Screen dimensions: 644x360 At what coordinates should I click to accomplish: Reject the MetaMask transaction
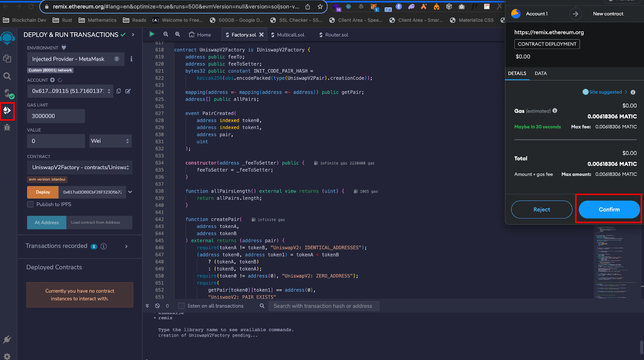coord(542,210)
